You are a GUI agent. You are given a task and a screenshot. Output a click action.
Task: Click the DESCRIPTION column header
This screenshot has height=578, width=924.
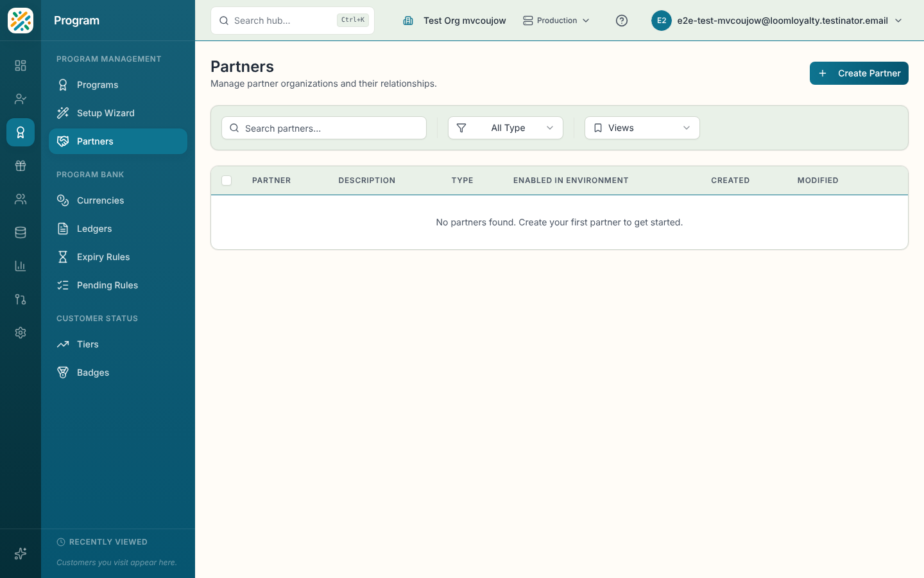click(x=367, y=180)
